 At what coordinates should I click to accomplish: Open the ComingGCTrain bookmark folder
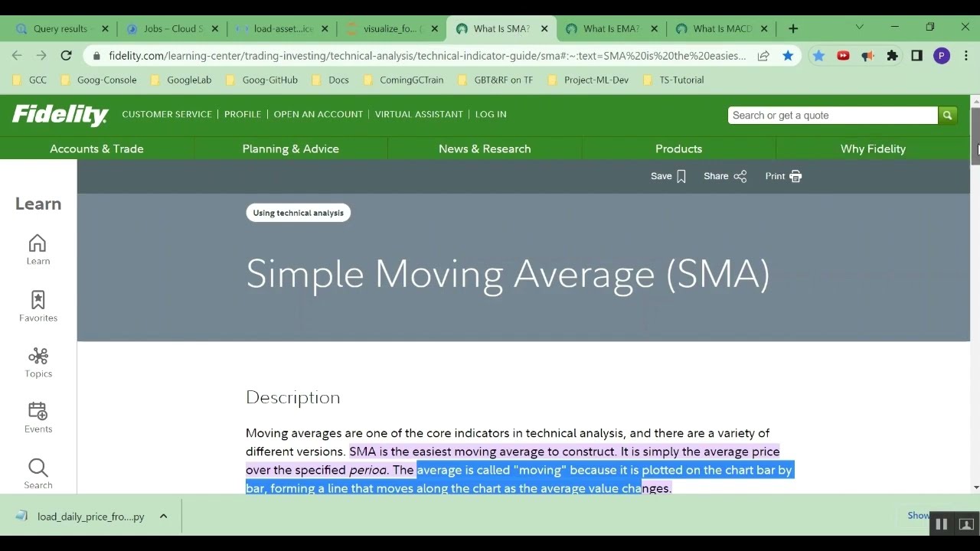point(403,80)
